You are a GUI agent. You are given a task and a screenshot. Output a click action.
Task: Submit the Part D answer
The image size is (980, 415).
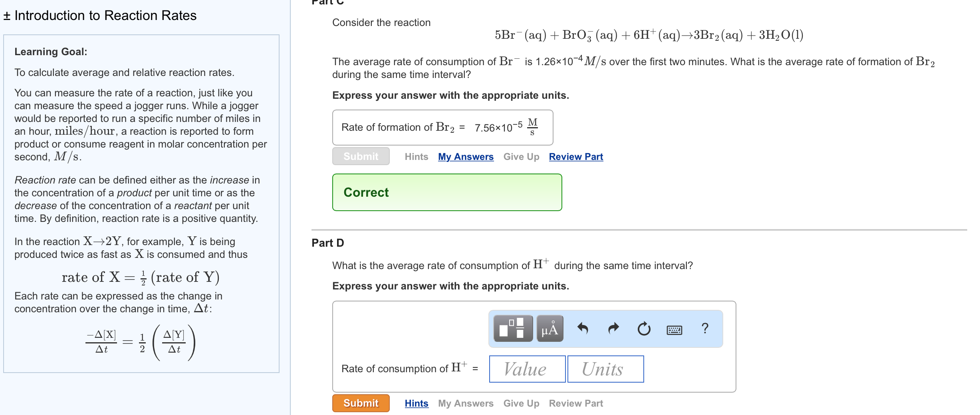(361, 403)
